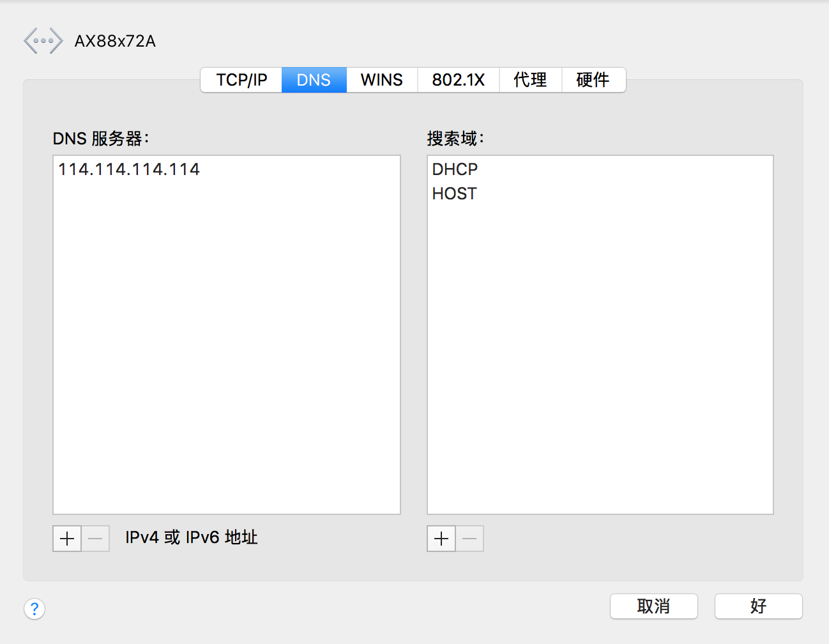Open the 代理 proxy tab
This screenshot has width=829, height=644.
pos(530,80)
